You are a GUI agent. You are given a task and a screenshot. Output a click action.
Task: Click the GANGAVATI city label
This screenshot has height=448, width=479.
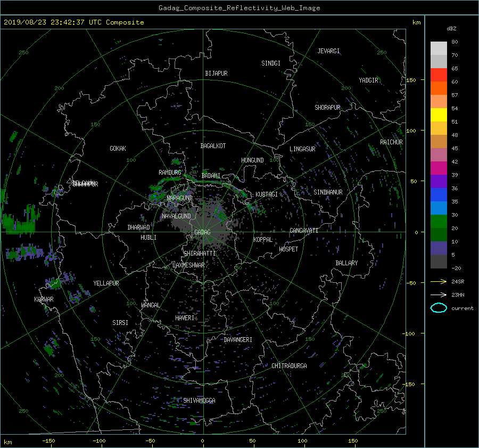pyautogui.click(x=304, y=231)
